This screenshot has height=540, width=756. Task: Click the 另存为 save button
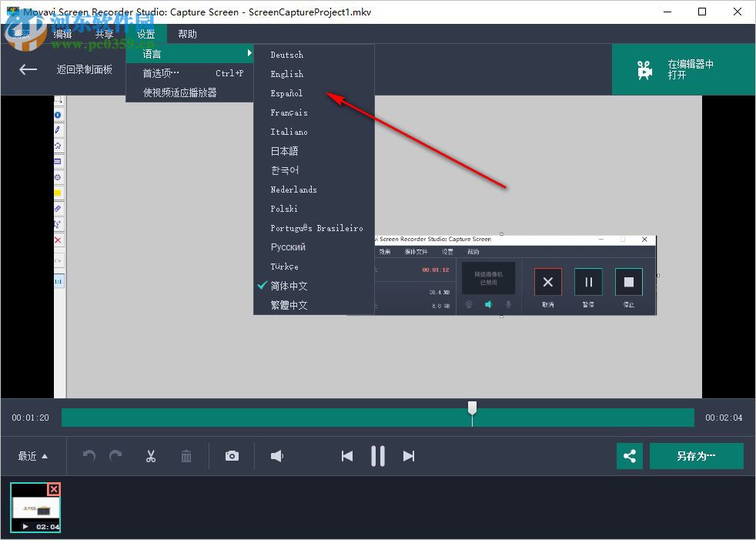coord(696,456)
